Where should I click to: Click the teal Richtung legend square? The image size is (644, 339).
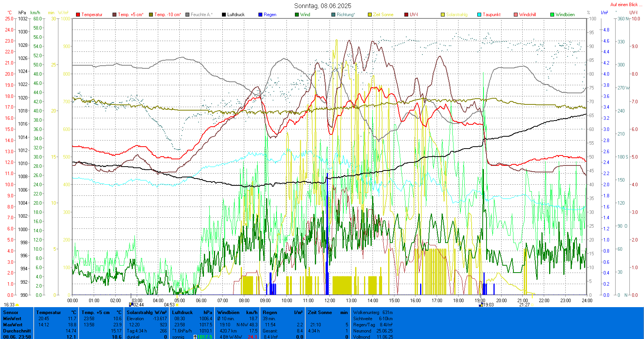(x=333, y=15)
